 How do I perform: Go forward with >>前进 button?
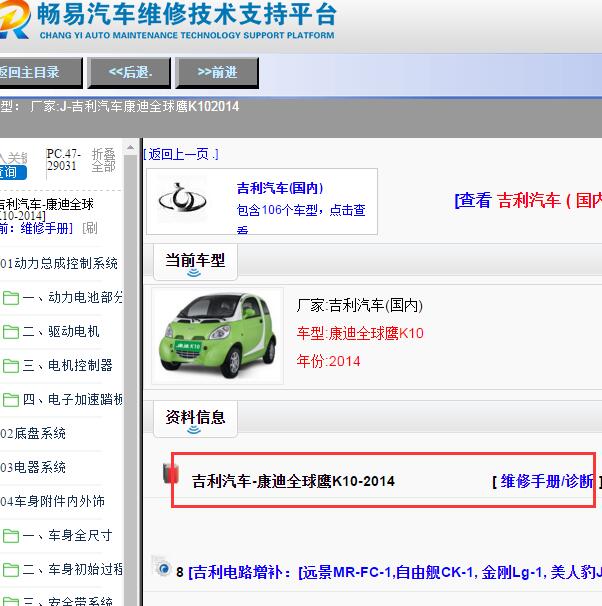pyautogui.click(x=217, y=72)
